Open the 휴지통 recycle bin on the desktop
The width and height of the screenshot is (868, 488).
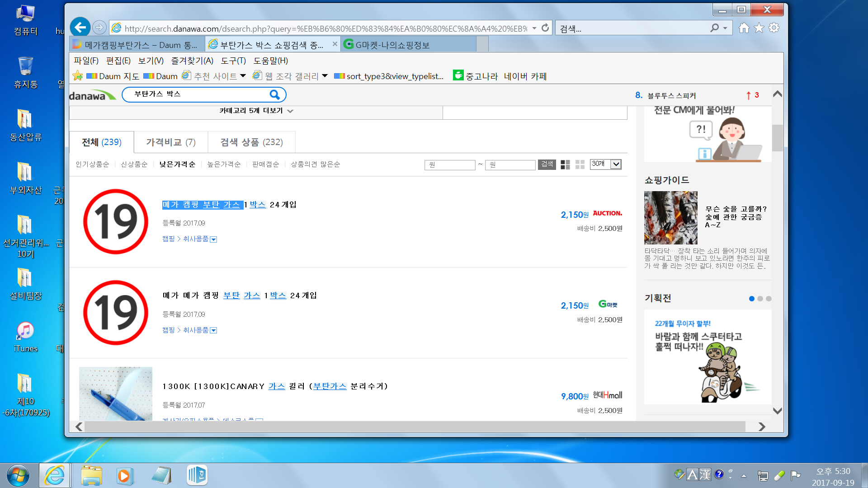pyautogui.click(x=26, y=72)
